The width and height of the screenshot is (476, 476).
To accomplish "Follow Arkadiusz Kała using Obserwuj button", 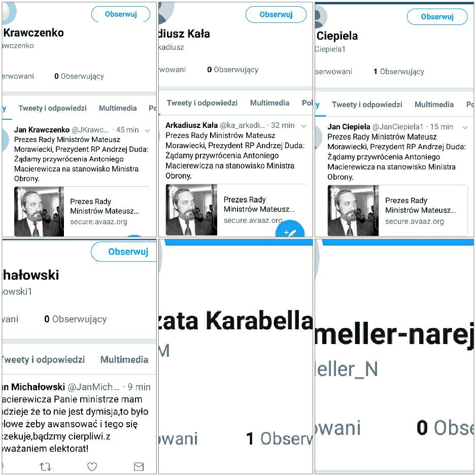I will tap(276, 15).
